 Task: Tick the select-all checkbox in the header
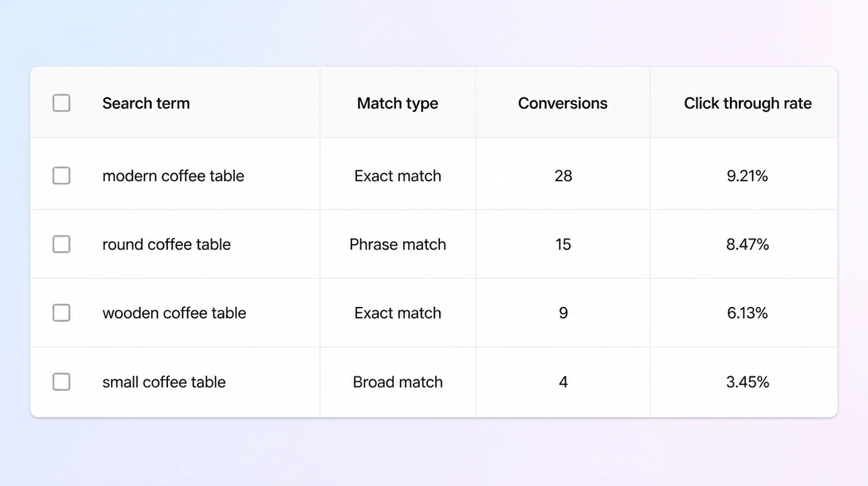61,103
